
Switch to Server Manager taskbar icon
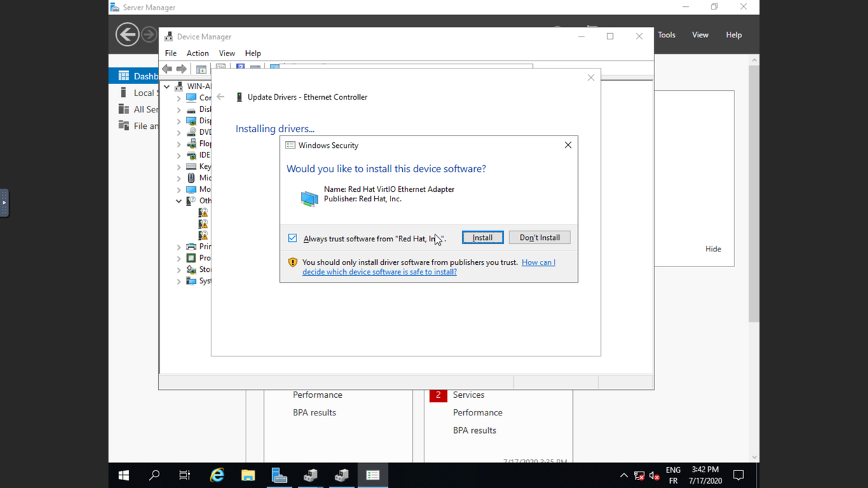point(279,475)
